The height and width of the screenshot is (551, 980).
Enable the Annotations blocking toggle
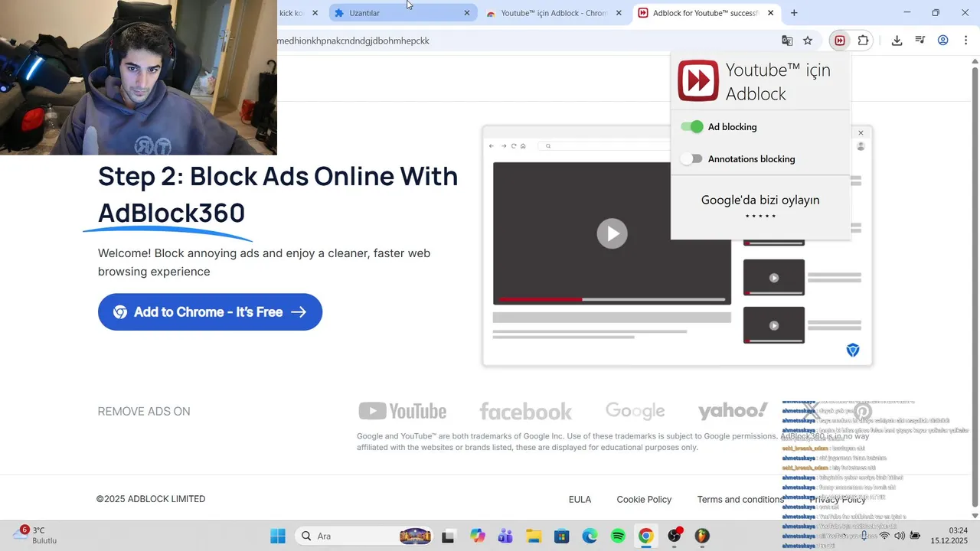692,159
